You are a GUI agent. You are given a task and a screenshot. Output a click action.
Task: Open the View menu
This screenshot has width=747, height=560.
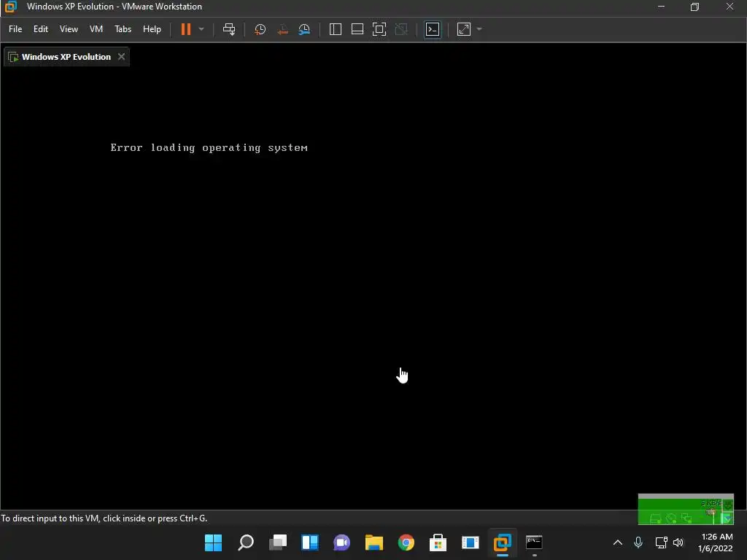[x=69, y=29]
